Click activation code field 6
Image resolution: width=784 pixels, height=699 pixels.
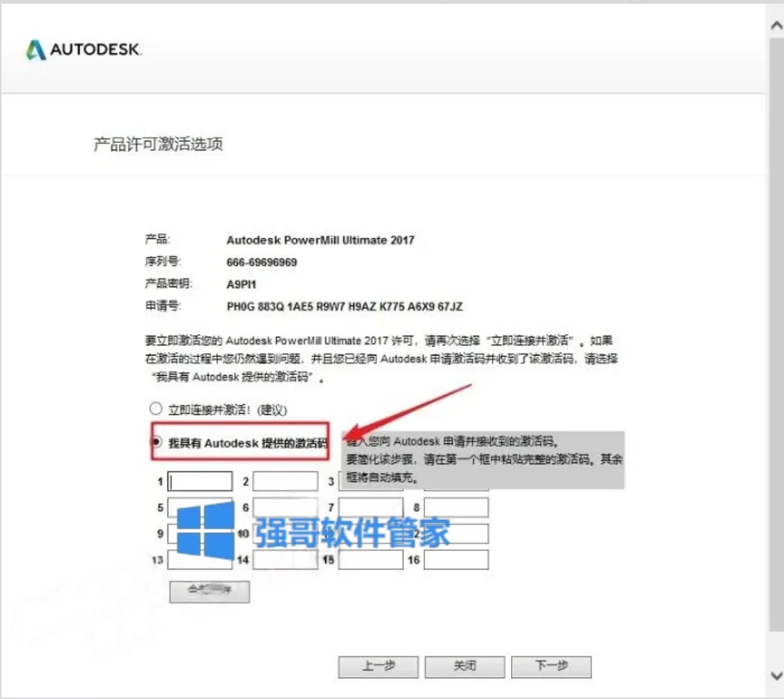click(286, 507)
